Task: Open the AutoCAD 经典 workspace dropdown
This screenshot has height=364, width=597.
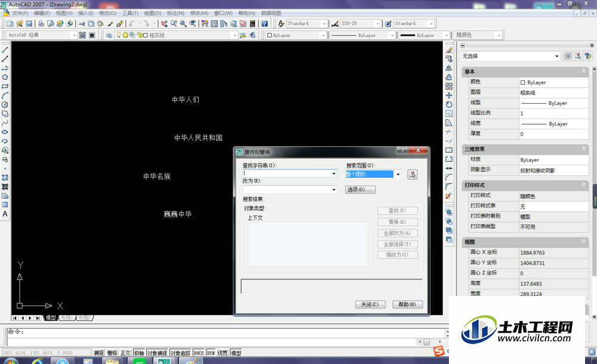Action: coord(74,35)
